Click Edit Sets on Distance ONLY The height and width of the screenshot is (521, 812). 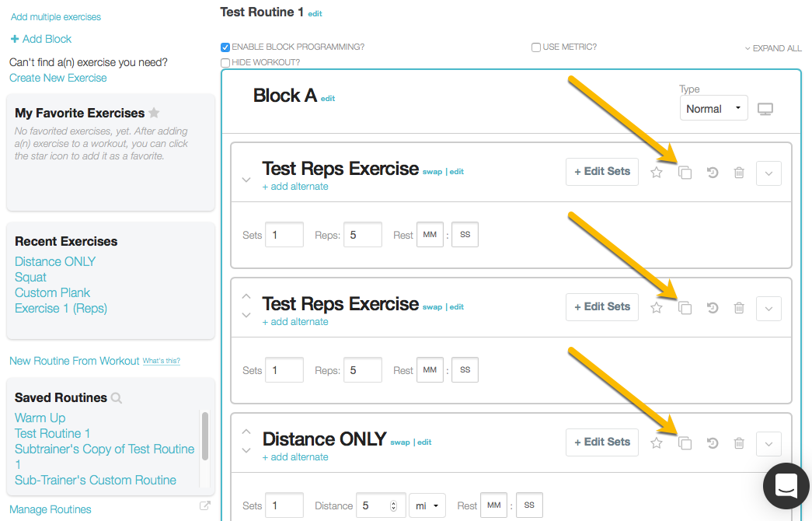coord(601,442)
